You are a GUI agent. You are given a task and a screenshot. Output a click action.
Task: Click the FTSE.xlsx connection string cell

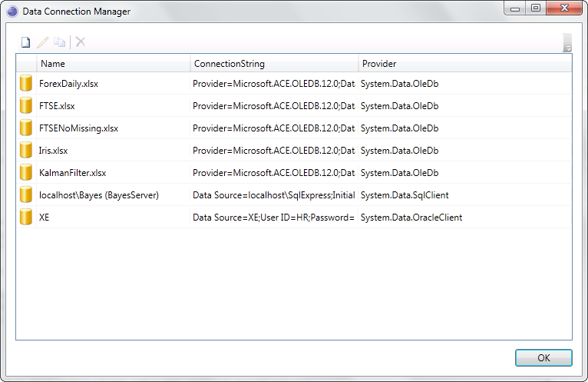[x=274, y=106]
